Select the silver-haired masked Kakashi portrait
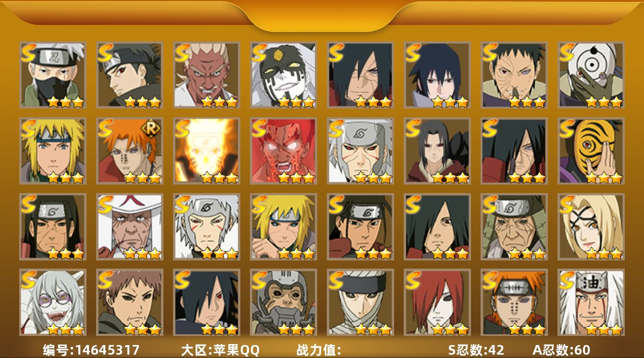This screenshot has width=644, height=358. (x=52, y=75)
